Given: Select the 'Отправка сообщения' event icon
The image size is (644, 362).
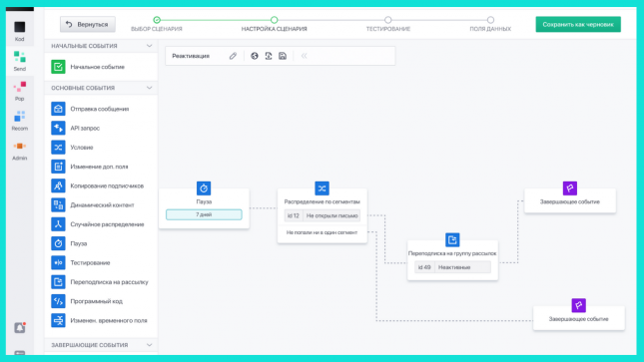Looking at the screenshot, I should click(x=58, y=109).
